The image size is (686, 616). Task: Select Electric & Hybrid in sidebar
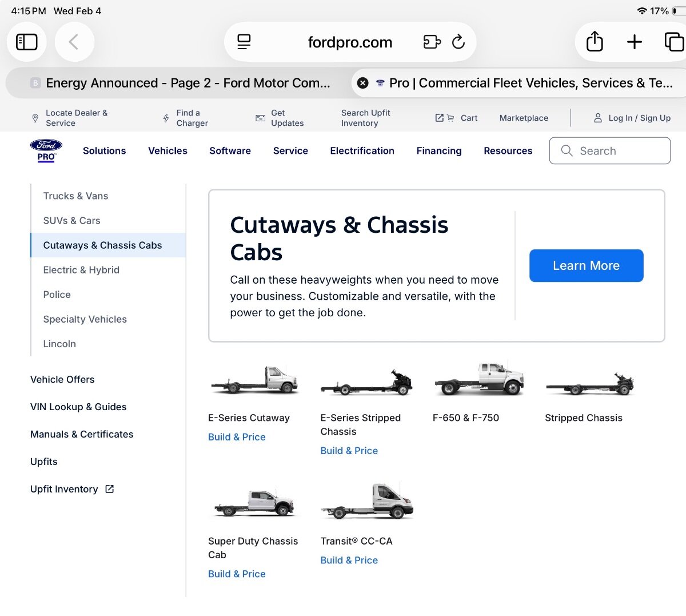[x=81, y=270]
